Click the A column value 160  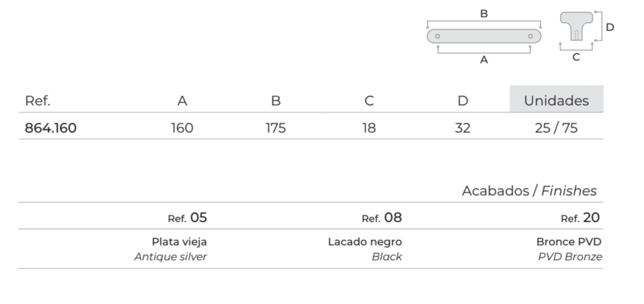click(182, 128)
